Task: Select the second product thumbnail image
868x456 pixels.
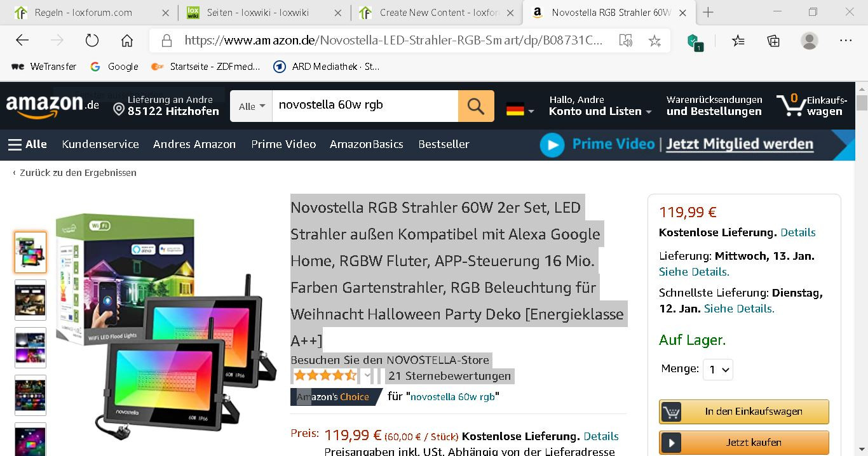Action: (x=31, y=300)
